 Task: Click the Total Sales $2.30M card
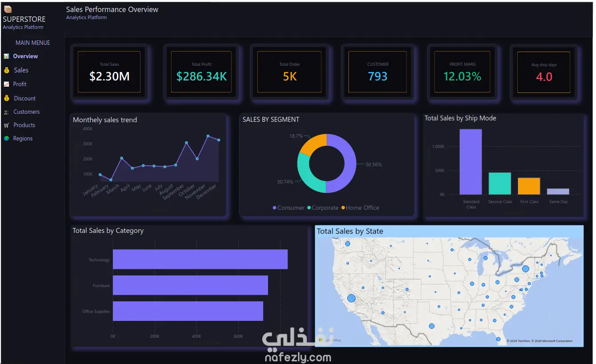tap(109, 72)
